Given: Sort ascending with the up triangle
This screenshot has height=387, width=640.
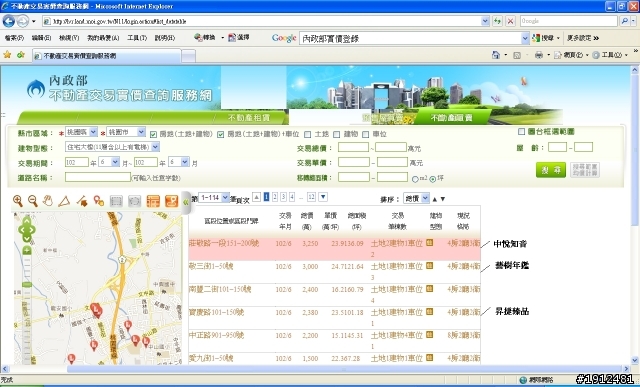Looking at the screenshot, I should [435, 199].
